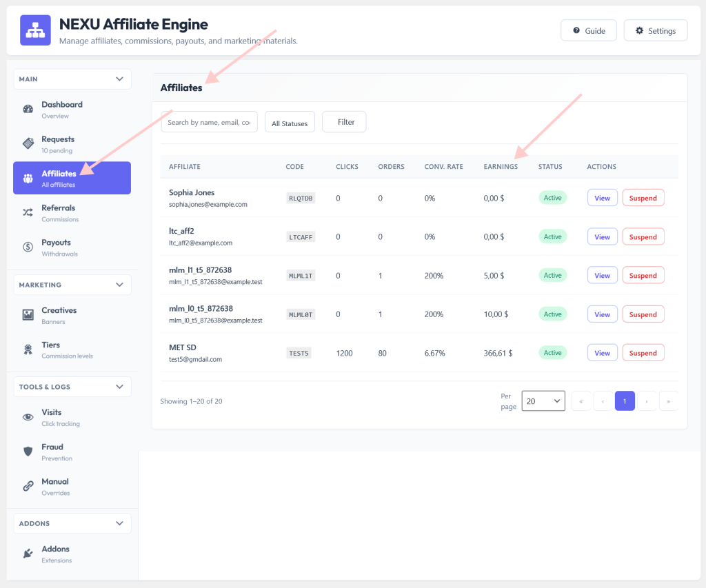Click the Referrals shuffle arrows icon

28,212
